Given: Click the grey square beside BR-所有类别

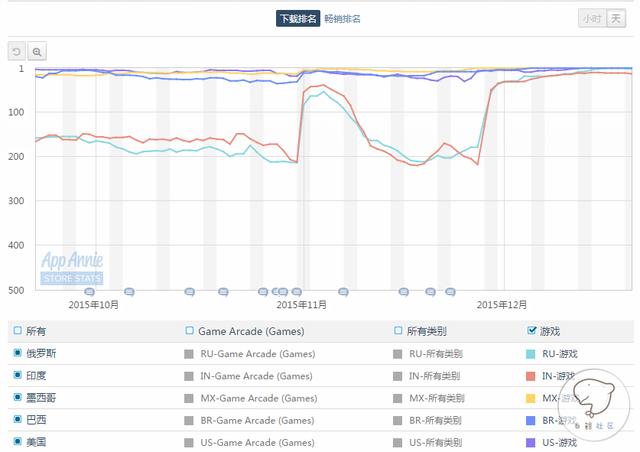Looking at the screenshot, I should [x=398, y=420].
